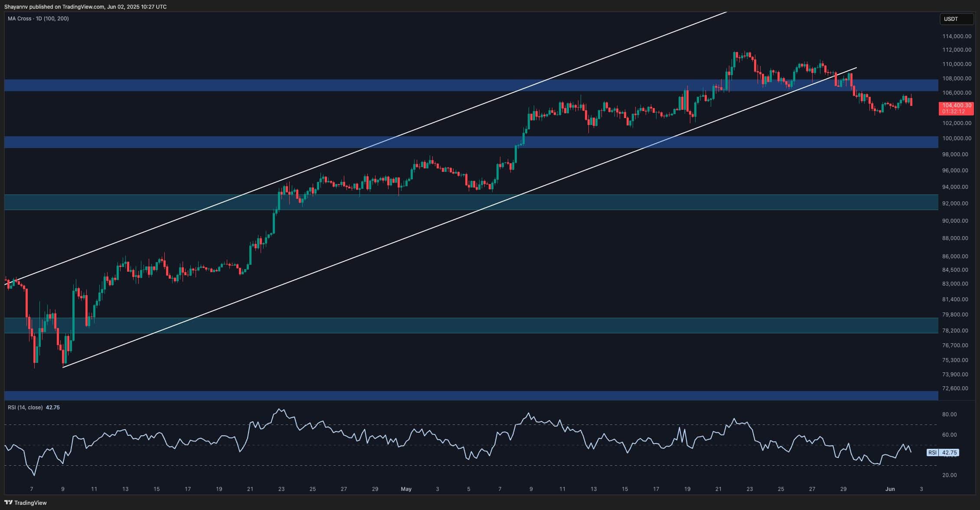Click the TradingView logo icon
The width and height of the screenshot is (980, 510).
9,503
